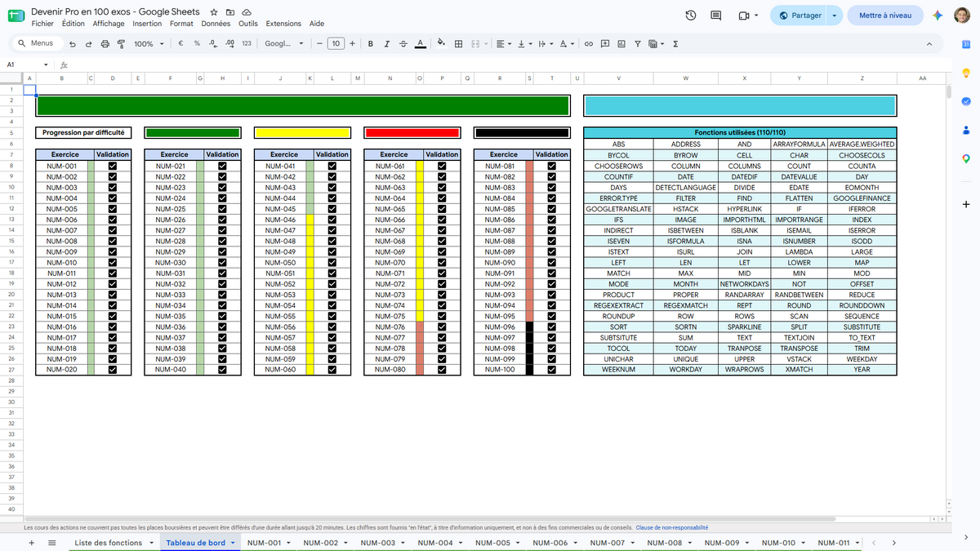Open the borders tool

click(459, 44)
